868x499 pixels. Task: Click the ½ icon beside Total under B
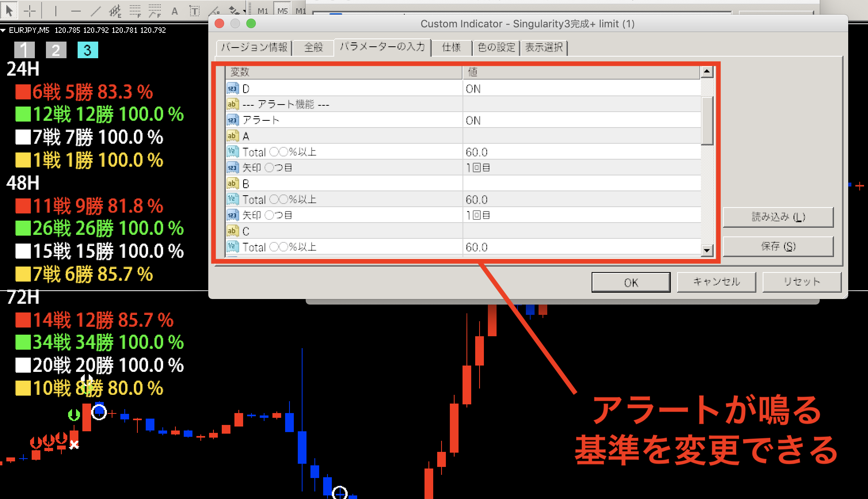coord(232,200)
